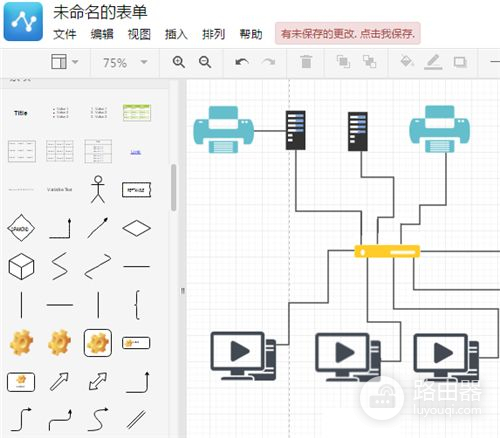The image size is (500, 438).
Task: Select the Title text shape
Action: coord(21,113)
